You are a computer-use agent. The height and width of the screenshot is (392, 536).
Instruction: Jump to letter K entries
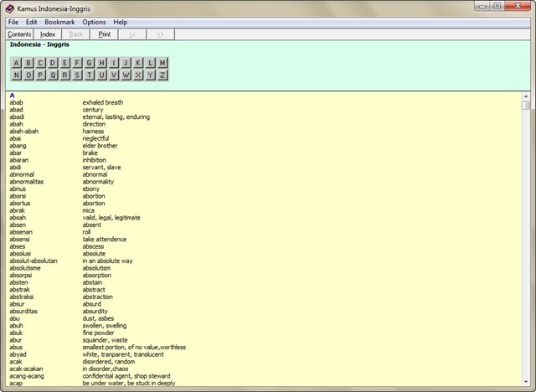pos(138,63)
